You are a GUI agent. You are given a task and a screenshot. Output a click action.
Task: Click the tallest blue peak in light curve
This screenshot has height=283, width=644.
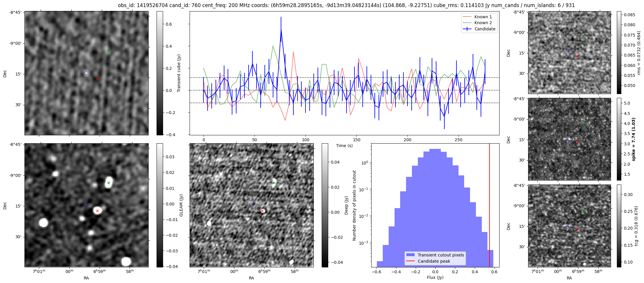point(281,29)
